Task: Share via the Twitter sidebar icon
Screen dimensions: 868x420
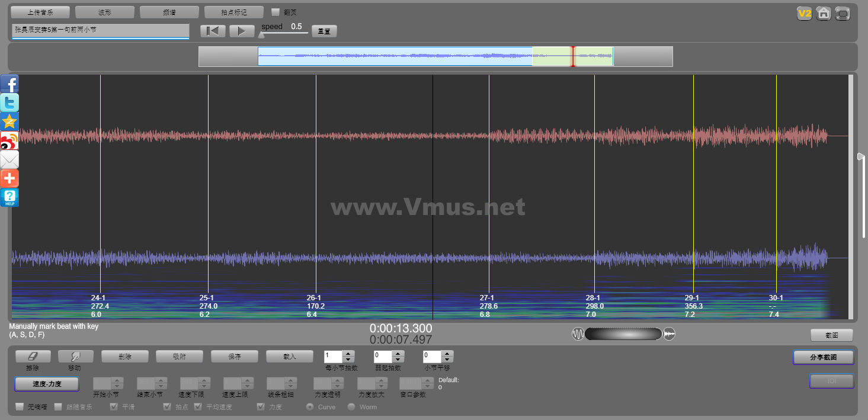Action: pyautogui.click(x=9, y=103)
